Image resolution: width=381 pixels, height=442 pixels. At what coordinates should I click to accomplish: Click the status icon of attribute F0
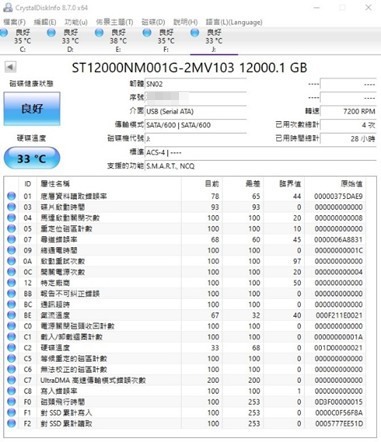click(x=11, y=402)
